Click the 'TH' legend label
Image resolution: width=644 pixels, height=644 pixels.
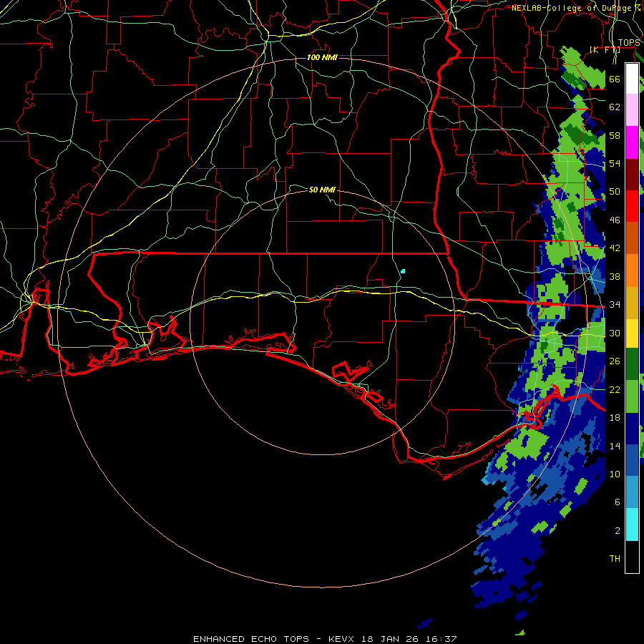point(615,559)
